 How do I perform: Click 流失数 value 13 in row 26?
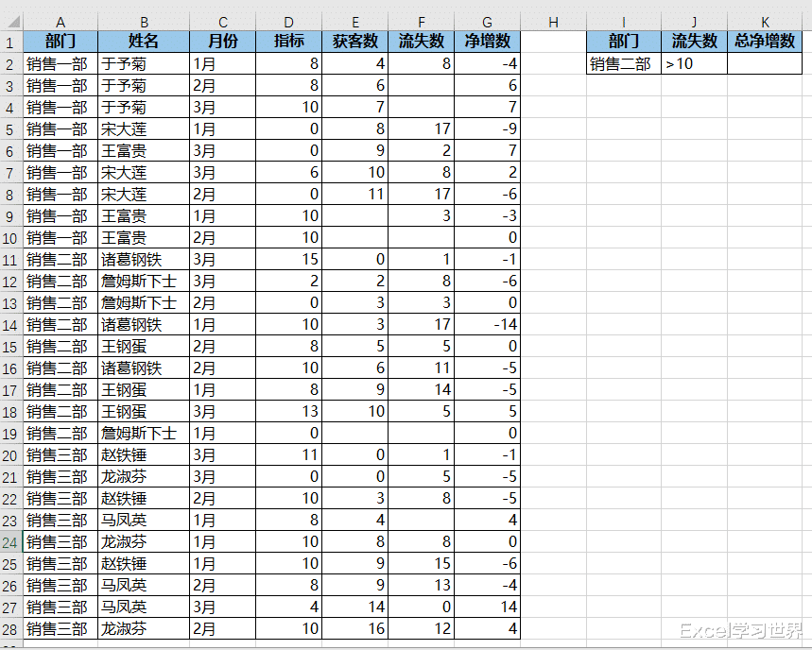(x=422, y=586)
